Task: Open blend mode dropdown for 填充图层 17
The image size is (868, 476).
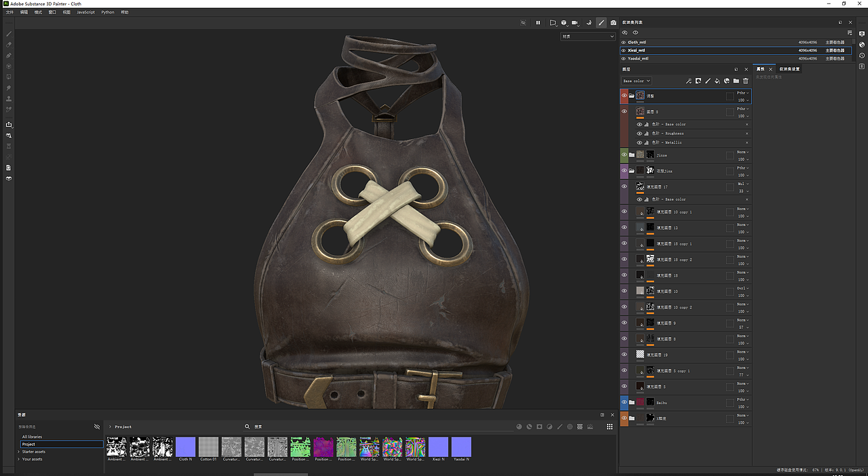Action: pyautogui.click(x=743, y=184)
